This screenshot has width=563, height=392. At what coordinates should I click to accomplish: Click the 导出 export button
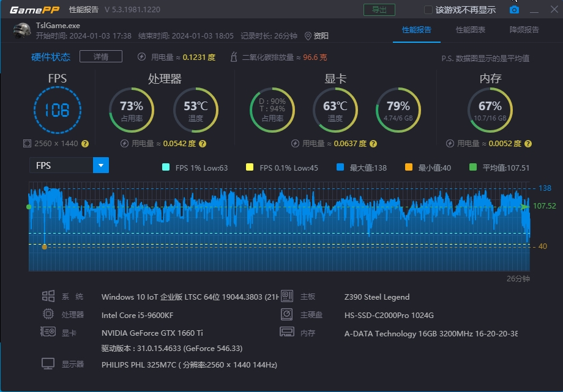pos(379,10)
